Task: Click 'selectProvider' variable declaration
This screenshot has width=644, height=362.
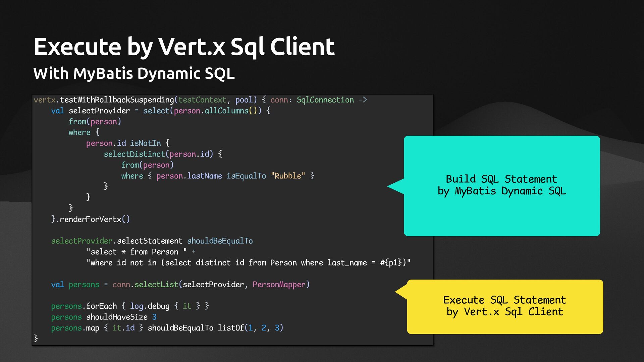Action: [x=99, y=111]
